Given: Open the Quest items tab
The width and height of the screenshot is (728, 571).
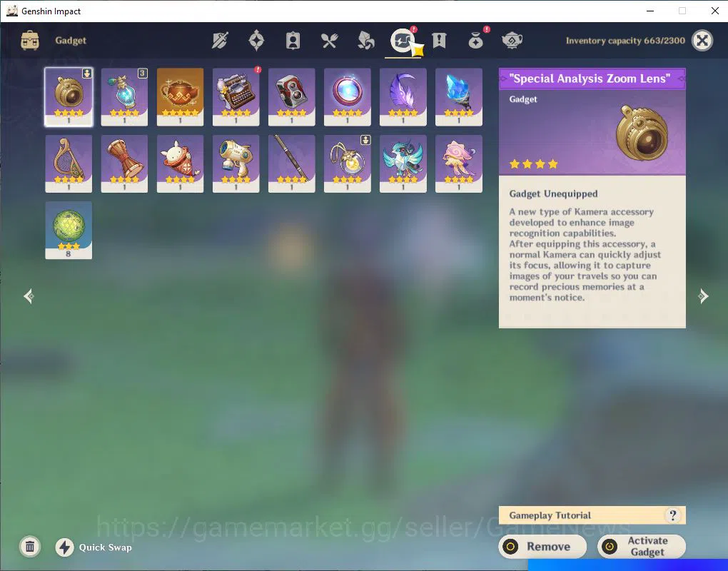Looking at the screenshot, I should click(439, 41).
